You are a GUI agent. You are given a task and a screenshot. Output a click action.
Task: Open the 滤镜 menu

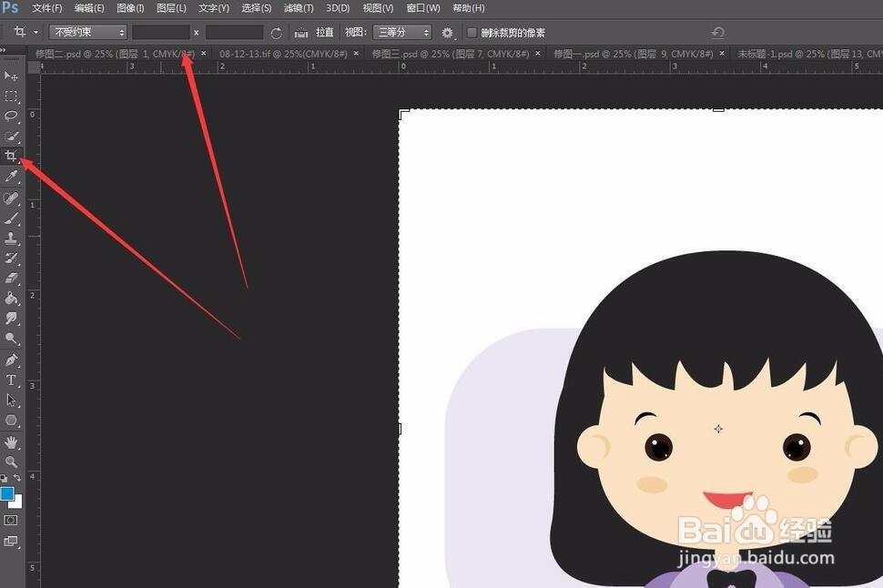click(x=298, y=8)
